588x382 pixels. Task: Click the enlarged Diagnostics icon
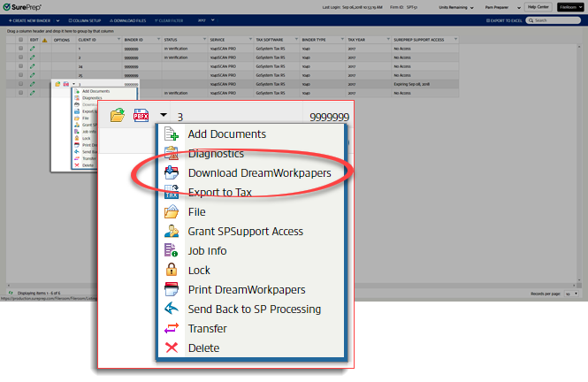172,153
